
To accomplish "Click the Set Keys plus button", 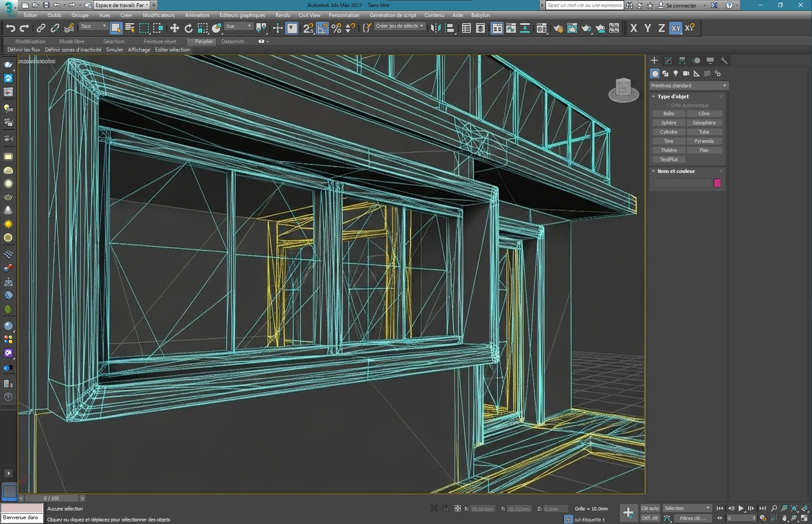I will 629,513.
